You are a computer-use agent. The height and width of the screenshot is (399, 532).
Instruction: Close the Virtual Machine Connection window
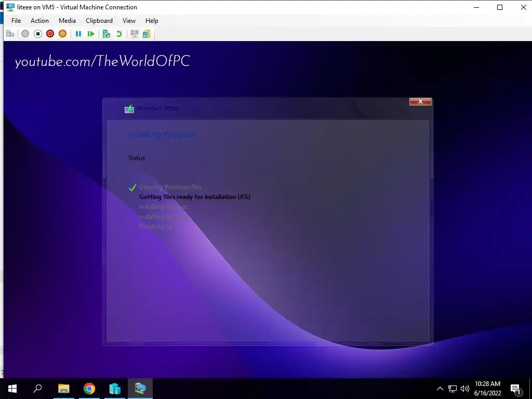(x=523, y=7)
